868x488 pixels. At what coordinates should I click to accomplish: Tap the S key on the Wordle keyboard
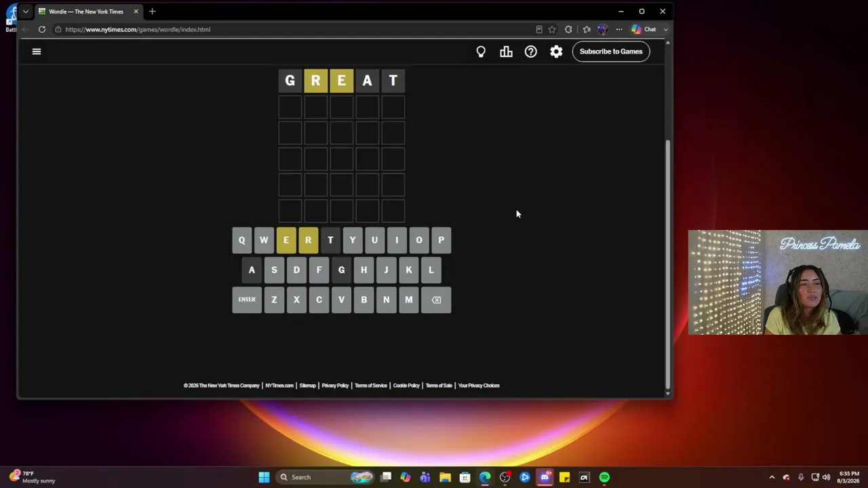(x=274, y=270)
